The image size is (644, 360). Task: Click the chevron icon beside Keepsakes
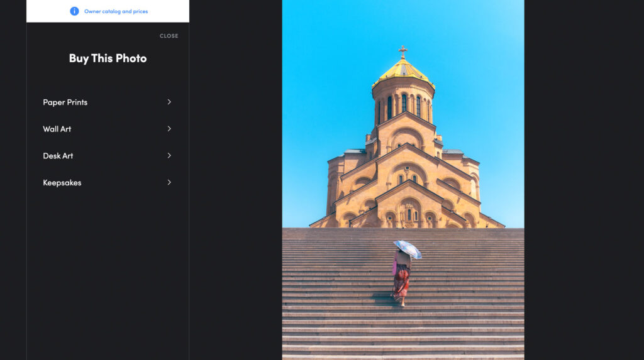(169, 182)
